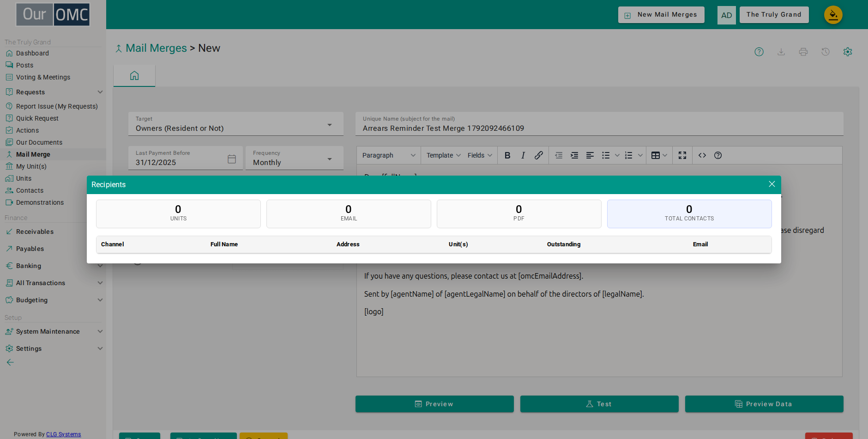The width and height of the screenshot is (868, 439).
Task: Click the print icon
Action: pos(803,52)
